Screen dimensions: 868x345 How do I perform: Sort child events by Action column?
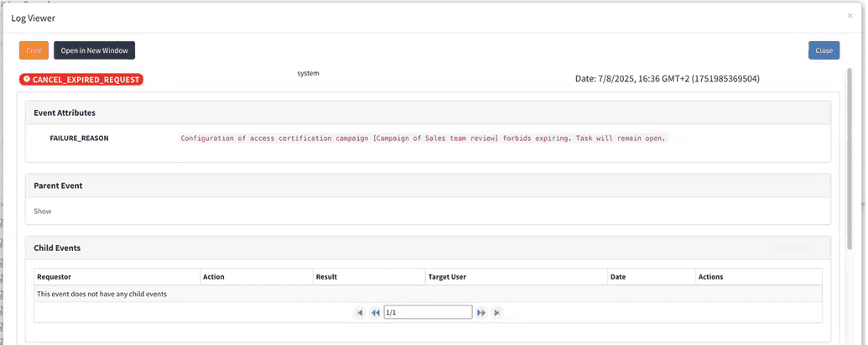[x=213, y=277]
